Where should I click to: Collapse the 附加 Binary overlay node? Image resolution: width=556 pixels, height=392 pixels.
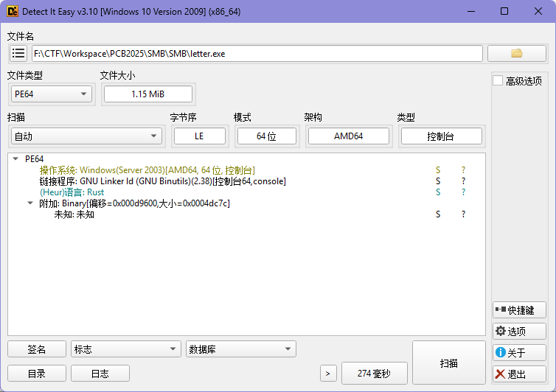tap(30, 203)
